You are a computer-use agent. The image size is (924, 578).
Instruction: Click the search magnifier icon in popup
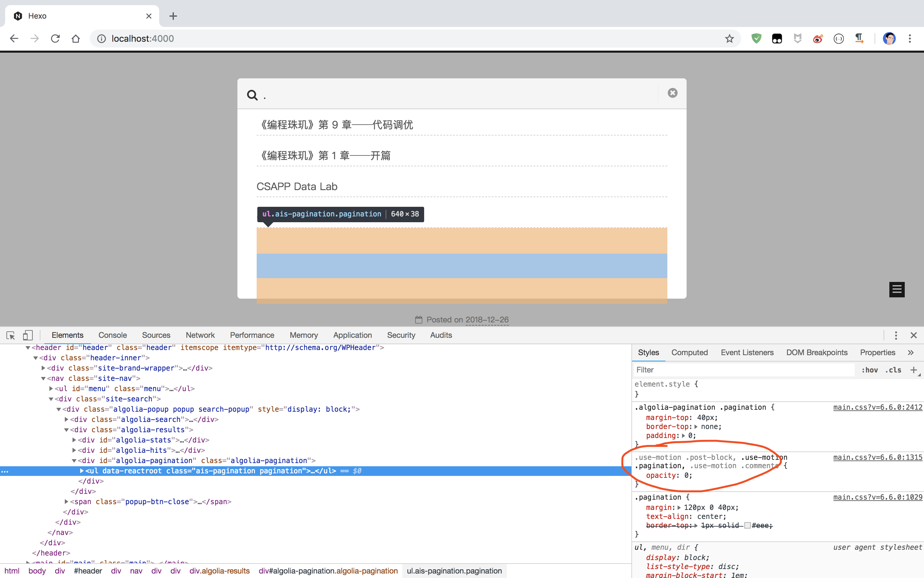tap(252, 95)
